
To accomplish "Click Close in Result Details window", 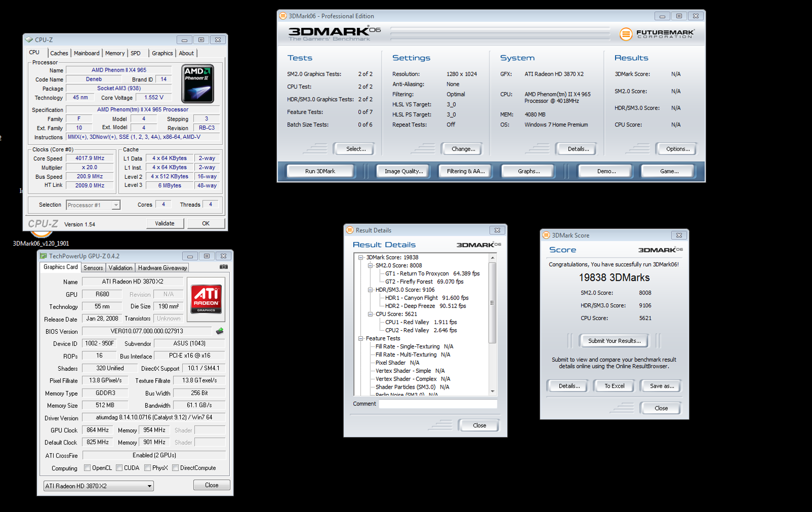I will click(480, 425).
